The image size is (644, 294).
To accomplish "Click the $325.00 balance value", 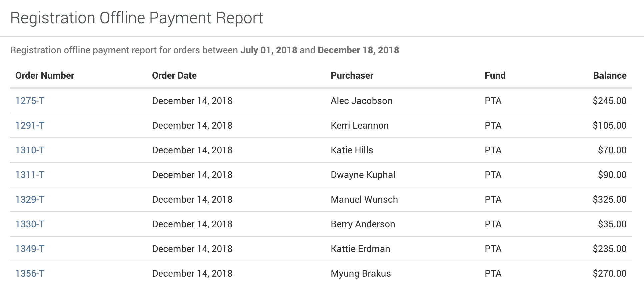I will [609, 199].
